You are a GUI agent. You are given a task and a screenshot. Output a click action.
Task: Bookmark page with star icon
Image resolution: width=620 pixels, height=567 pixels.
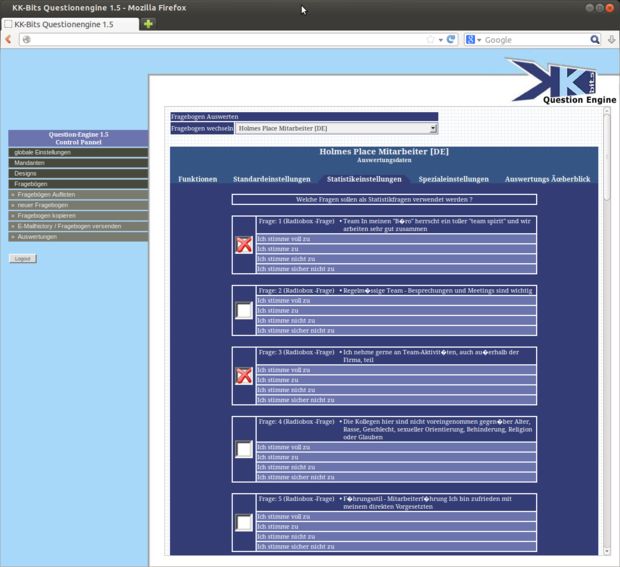tap(431, 40)
